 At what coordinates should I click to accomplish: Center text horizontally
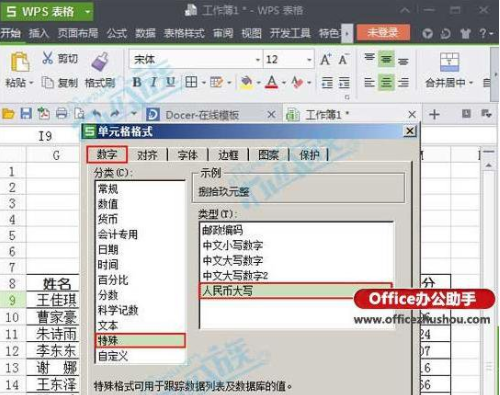386,82
